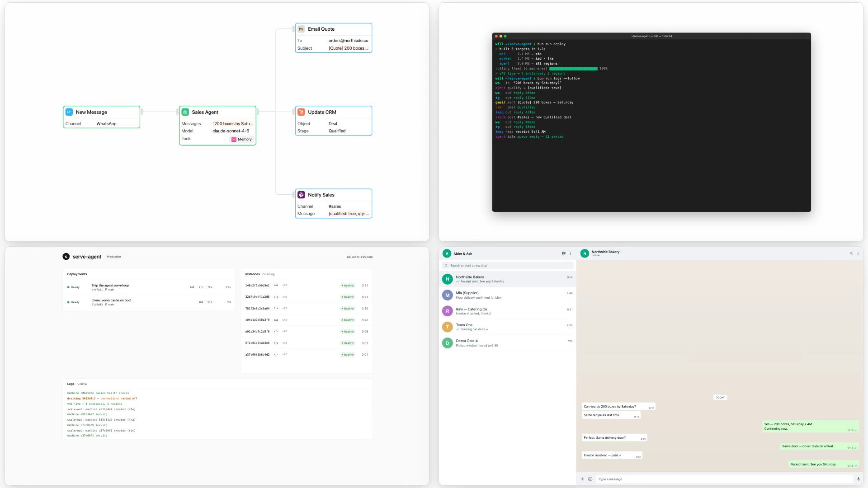The height and width of the screenshot is (488, 868).
Task: Click the New Message node trigger icon
Action: coord(69,112)
